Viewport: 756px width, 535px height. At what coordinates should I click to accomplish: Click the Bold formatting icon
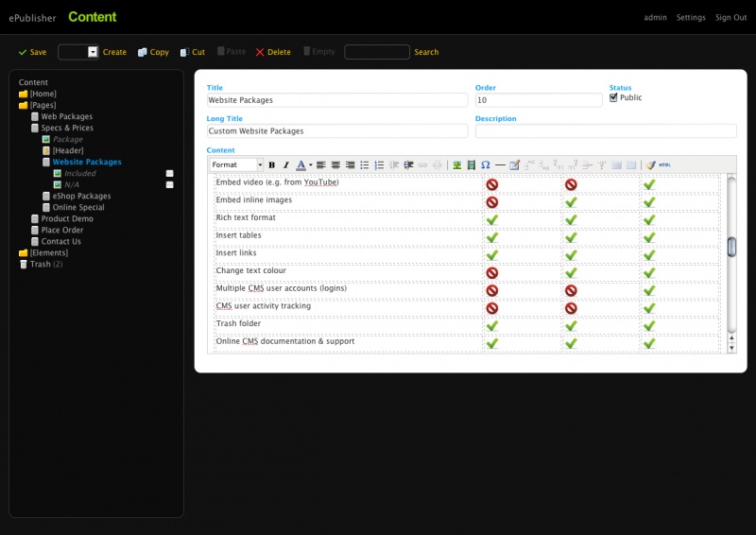[272, 165]
